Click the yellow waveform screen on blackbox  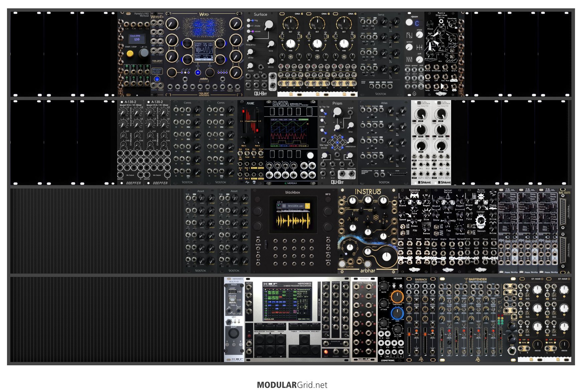tap(293, 216)
